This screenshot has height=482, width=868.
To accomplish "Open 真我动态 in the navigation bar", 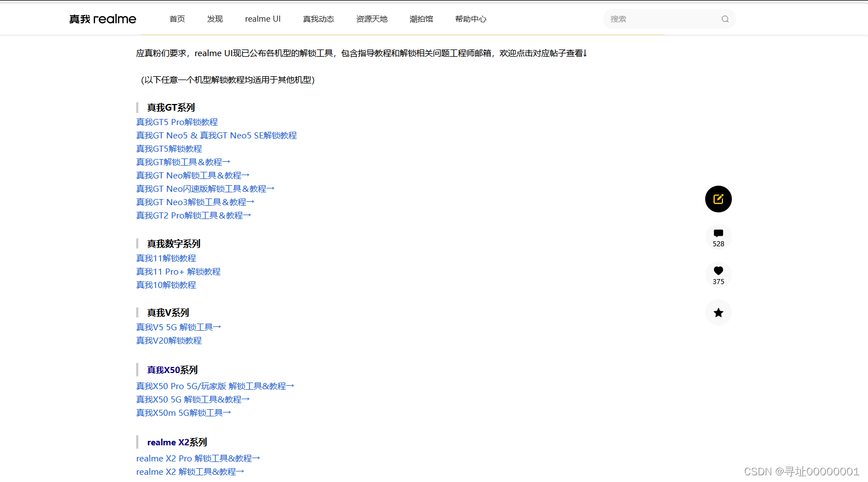I will pos(318,19).
